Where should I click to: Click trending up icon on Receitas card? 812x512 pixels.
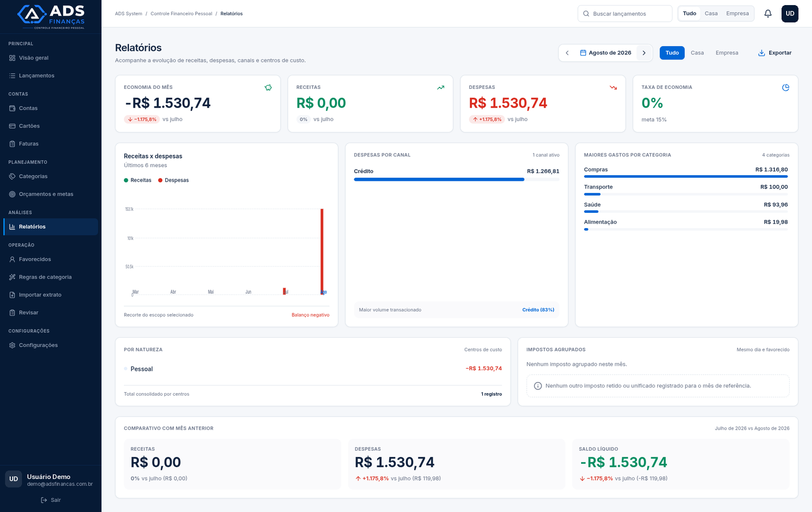pos(441,87)
